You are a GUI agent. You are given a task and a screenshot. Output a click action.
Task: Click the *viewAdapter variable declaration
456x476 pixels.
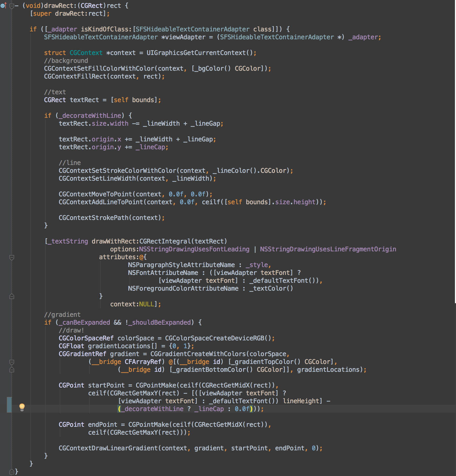183,37
